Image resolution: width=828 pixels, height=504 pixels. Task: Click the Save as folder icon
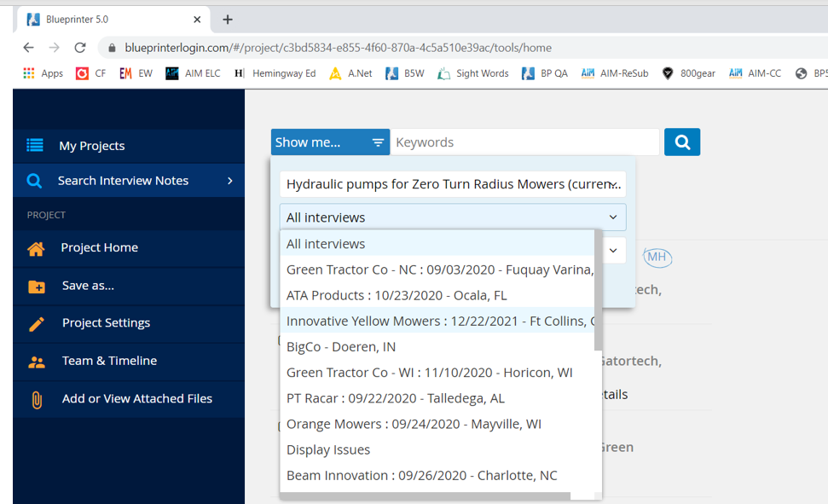click(x=37, y=287)
